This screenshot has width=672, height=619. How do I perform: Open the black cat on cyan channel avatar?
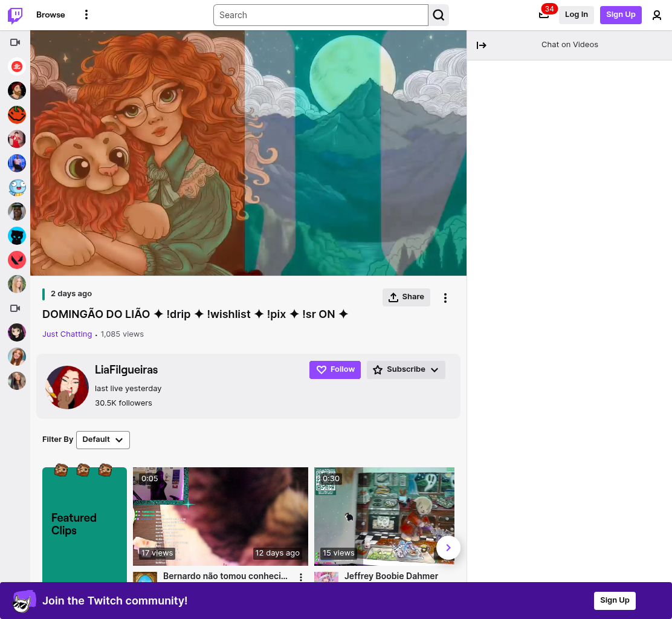pos(17,236)
